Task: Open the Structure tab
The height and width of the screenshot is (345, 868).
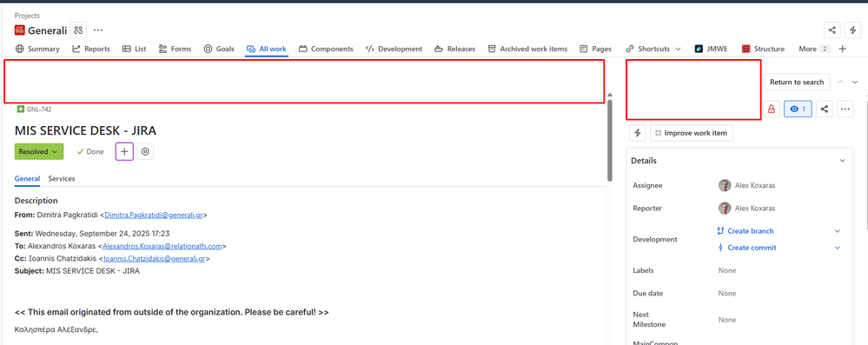Action: (764, 49)
